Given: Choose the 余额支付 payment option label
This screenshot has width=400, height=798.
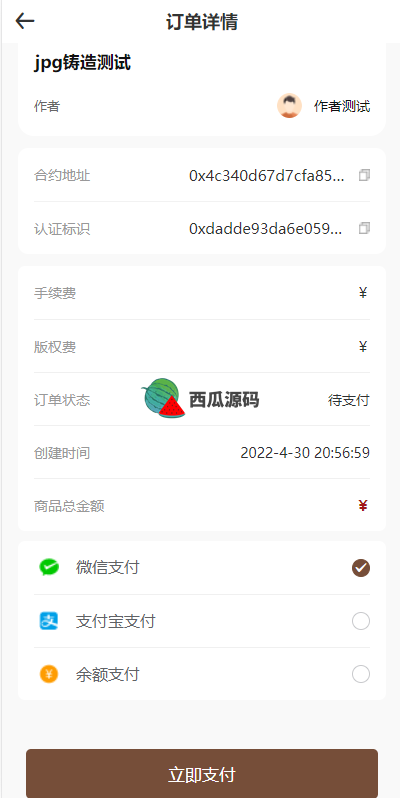Looking at the screenshot, I should coord(107,675).
